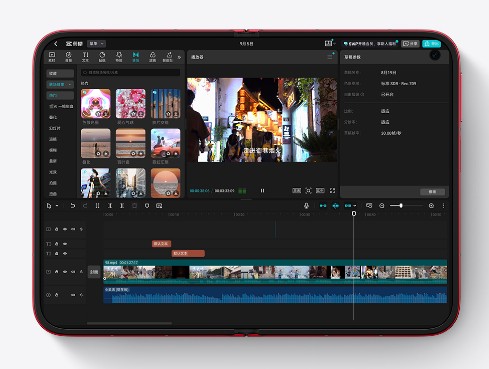Screen dimensions: 489x369
Task: Click the round dark icon atop draft parameters
Action: (435, 55)
